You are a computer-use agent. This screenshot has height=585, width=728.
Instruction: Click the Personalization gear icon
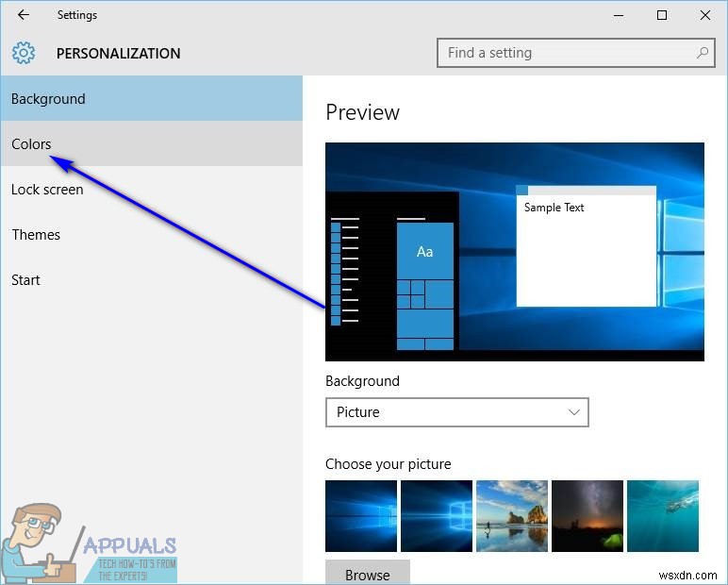[x=24, y=53]
